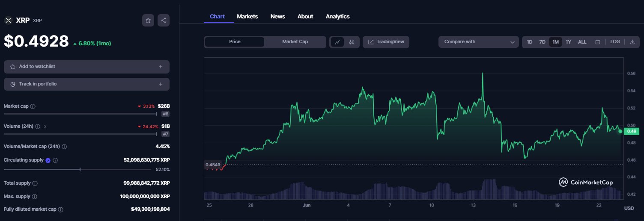This screenshot has height=221, width=644.
Task: Download chart data icon
Action: click(x=632, y=42)
